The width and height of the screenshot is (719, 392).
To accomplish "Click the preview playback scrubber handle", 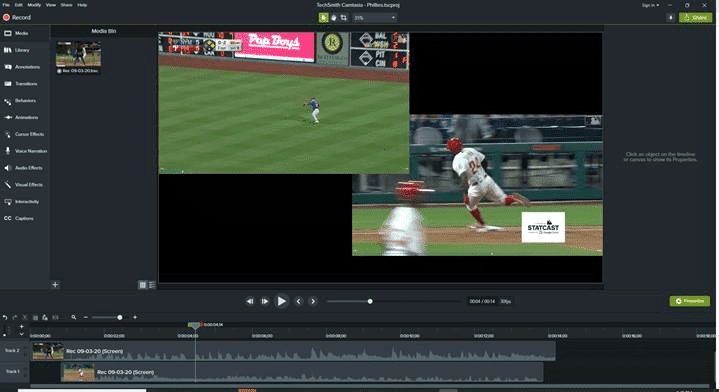I will [x=370, y=301].
